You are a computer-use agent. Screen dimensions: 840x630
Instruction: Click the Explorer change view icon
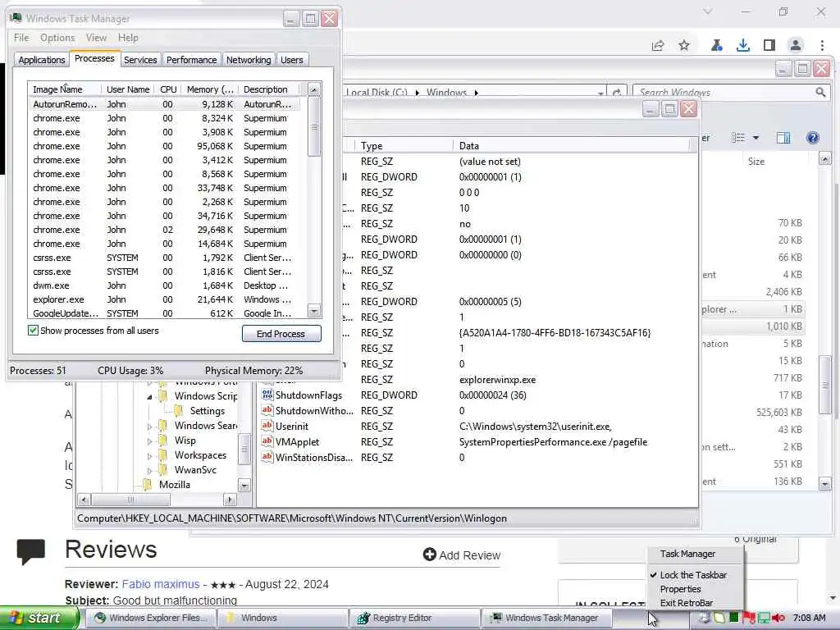coord(738,138)
